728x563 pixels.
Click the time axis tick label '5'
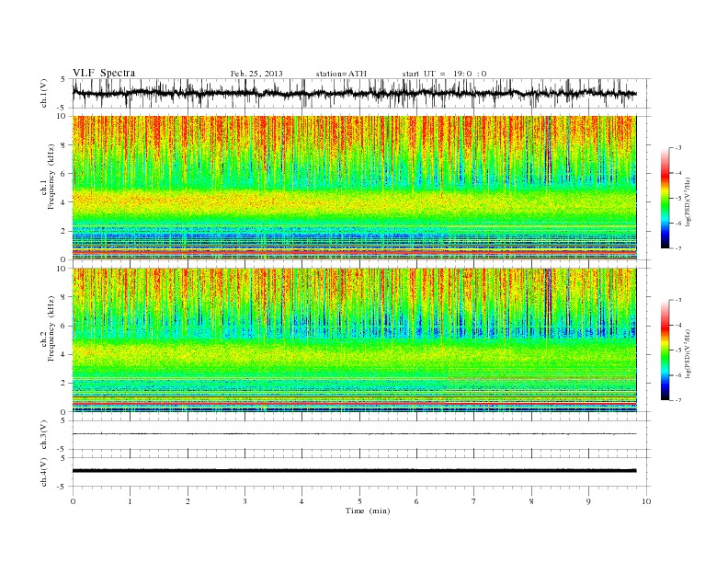click(359, 501)
